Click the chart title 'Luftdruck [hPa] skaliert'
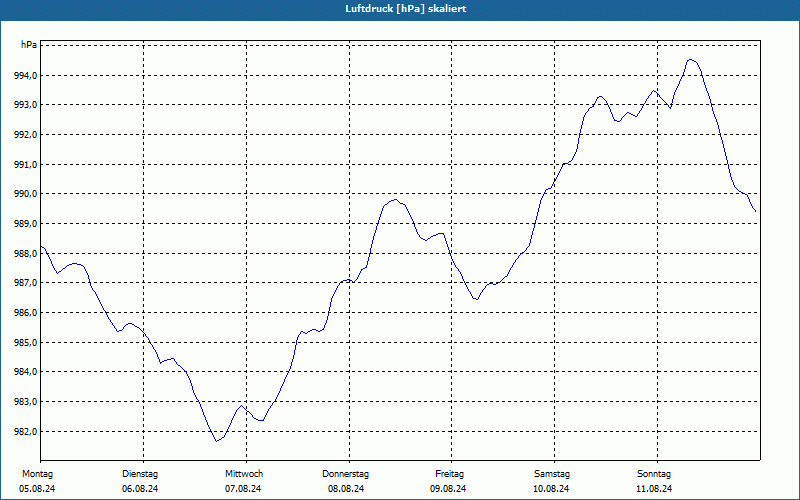800x500 pixels. (x=405, y=9)
